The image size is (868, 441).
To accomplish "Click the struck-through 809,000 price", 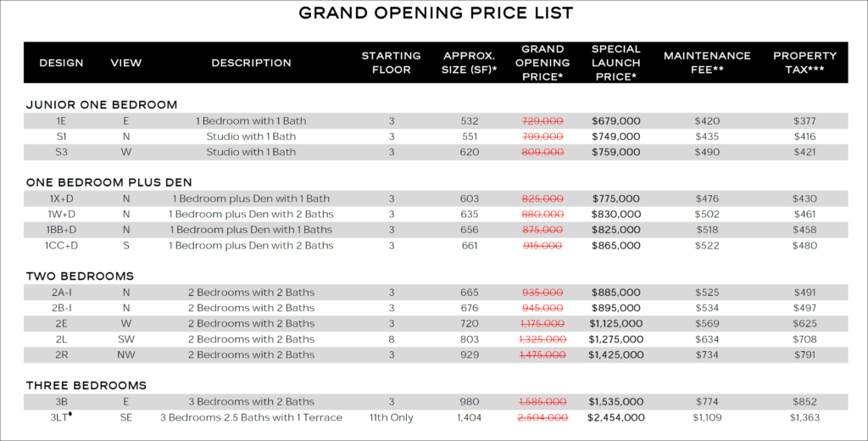I will (x=542, y=152).
